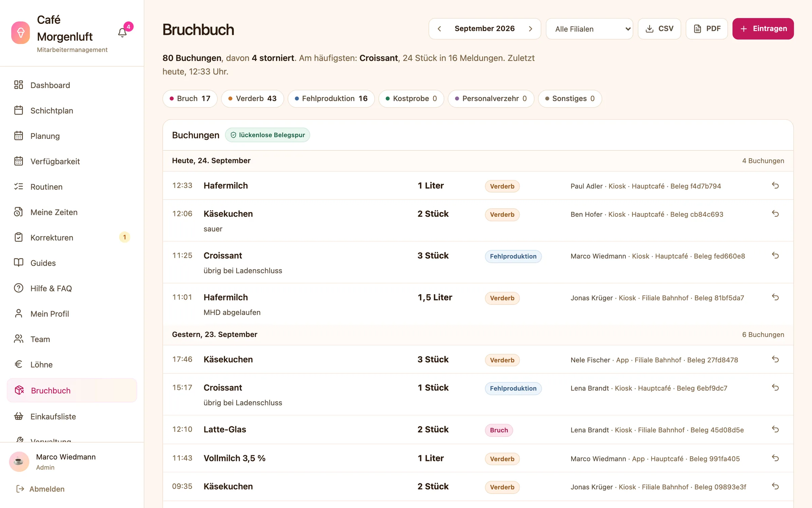Open notifications bell with 4 badge
Viewport: 812px width, 508px height.
point(122,32)
